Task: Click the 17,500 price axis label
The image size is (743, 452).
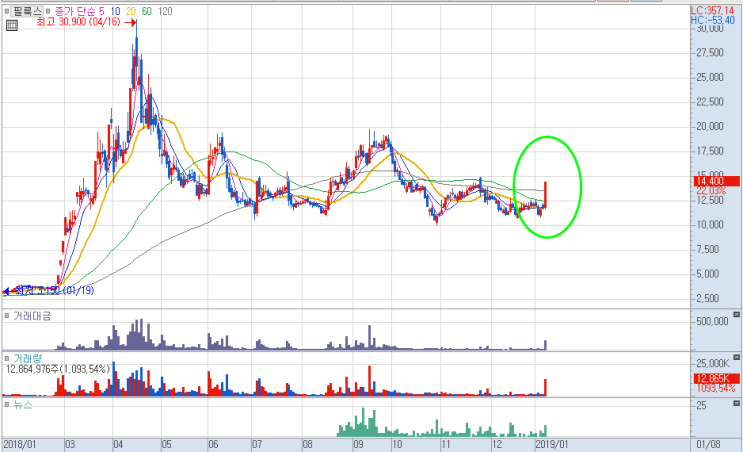Action: pyautogui.click(x=710, y=151)
